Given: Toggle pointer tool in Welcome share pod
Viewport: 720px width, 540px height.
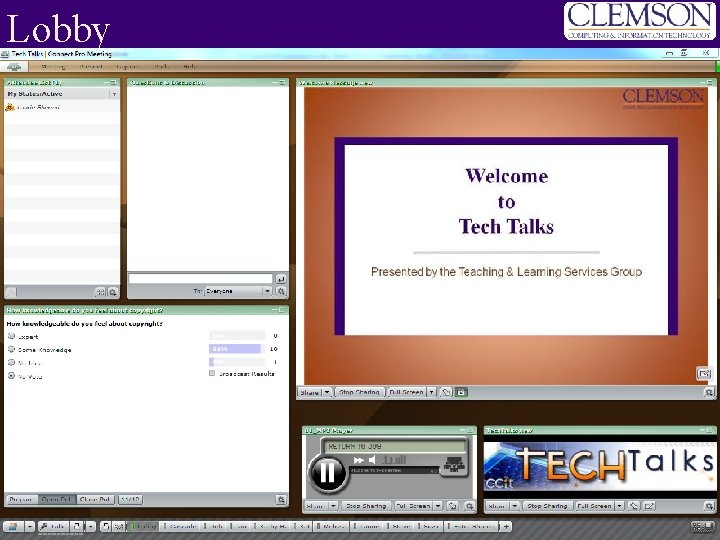Looking at the screenshot, I should pyautogui.click(x=446, y=392).
